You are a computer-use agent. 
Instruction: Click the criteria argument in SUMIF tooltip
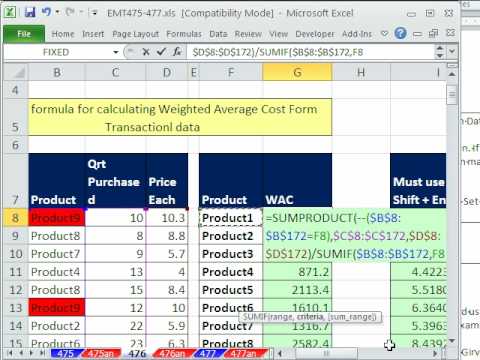[x=310, y=317]
